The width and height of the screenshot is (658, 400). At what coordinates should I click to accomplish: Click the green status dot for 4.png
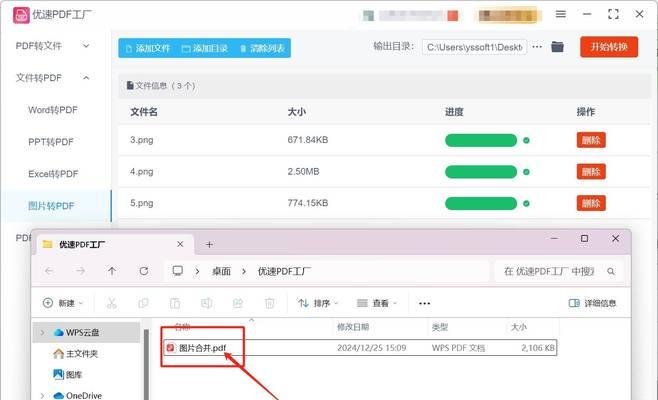click(x=526, y=172)
